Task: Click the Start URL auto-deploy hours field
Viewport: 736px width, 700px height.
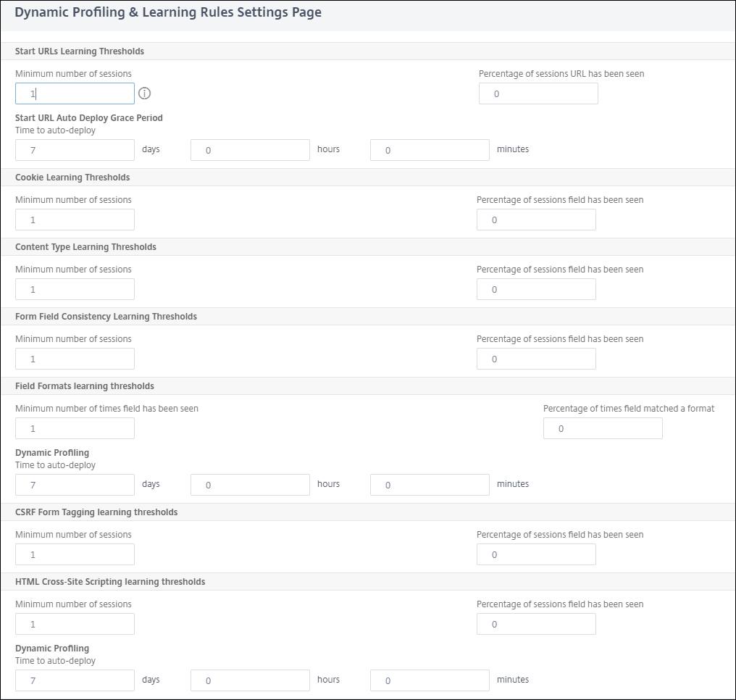Action: pyautogui.click(x=250, y=150)
